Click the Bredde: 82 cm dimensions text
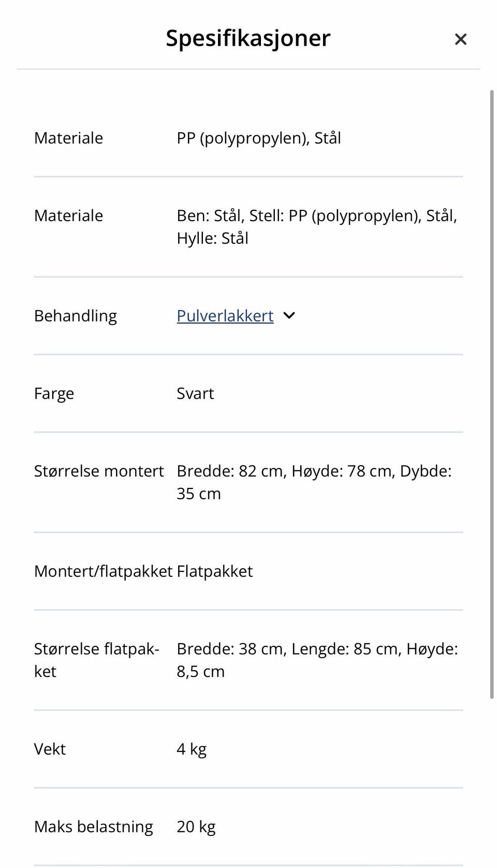 coord(314,482)
